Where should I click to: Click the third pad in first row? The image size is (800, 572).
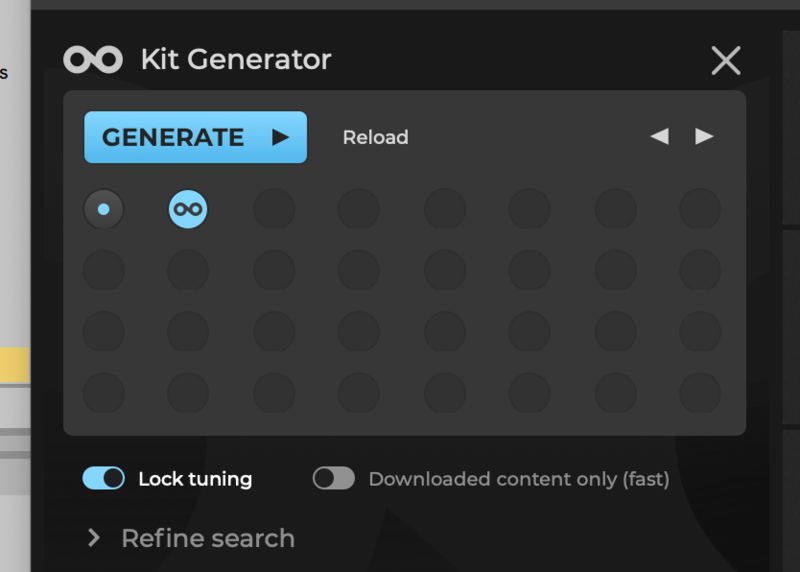[x=274, y=210]
